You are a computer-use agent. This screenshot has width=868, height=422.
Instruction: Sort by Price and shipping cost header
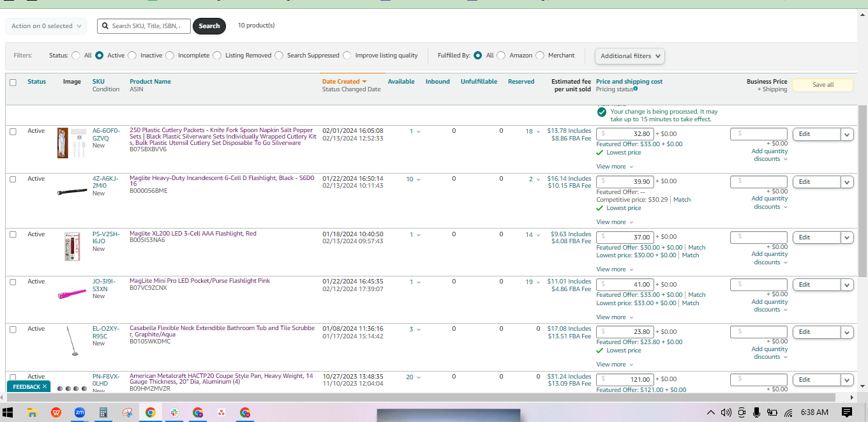629,82
